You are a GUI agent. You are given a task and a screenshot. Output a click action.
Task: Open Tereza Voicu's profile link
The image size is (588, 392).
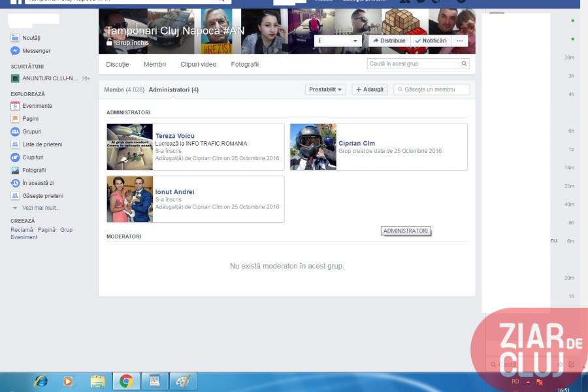(x=174, y=136)
